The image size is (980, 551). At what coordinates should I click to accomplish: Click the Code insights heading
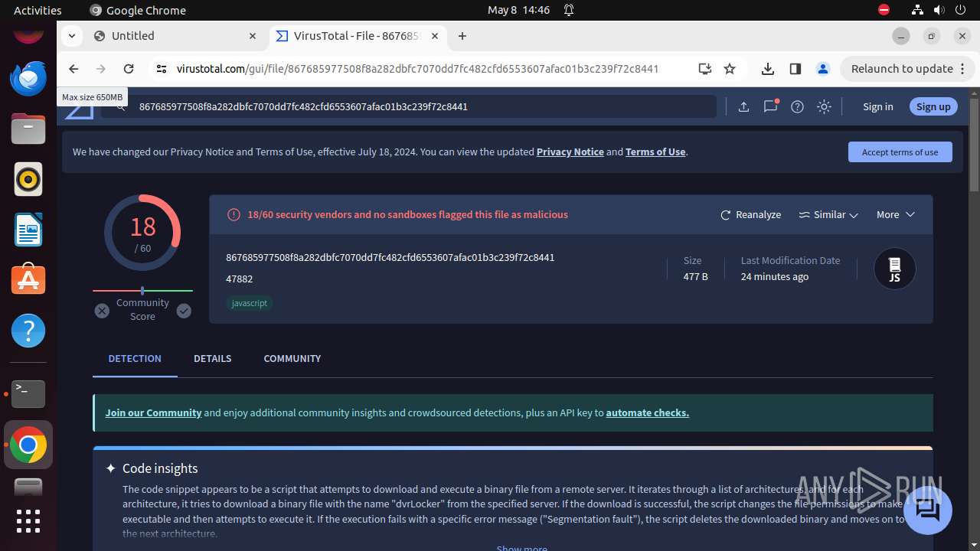tap(160, 468)
